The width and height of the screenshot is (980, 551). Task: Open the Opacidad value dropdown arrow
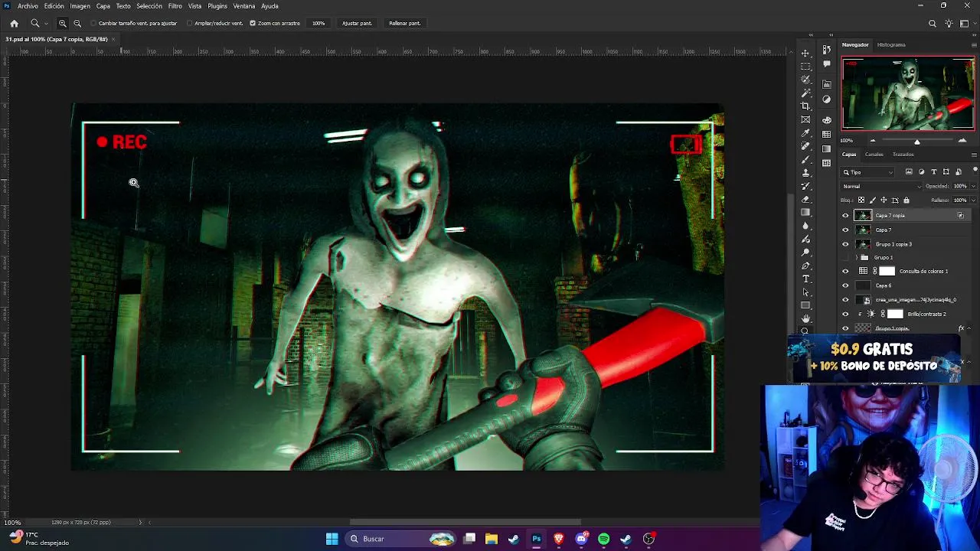point(973,187)
